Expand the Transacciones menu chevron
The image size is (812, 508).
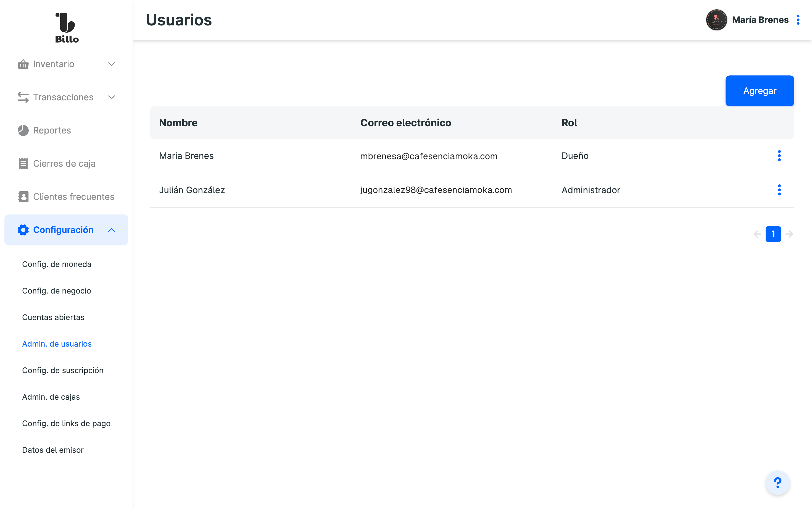point(112,98)
